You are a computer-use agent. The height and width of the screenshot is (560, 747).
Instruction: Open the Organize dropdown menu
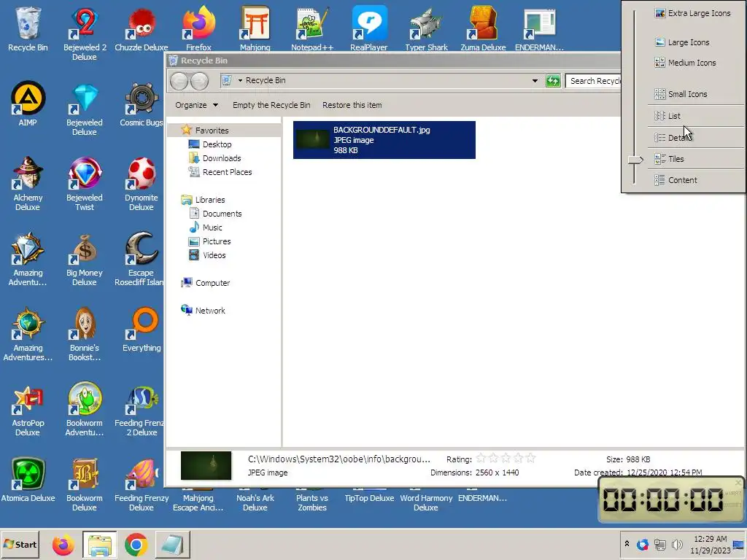(196, 105)
